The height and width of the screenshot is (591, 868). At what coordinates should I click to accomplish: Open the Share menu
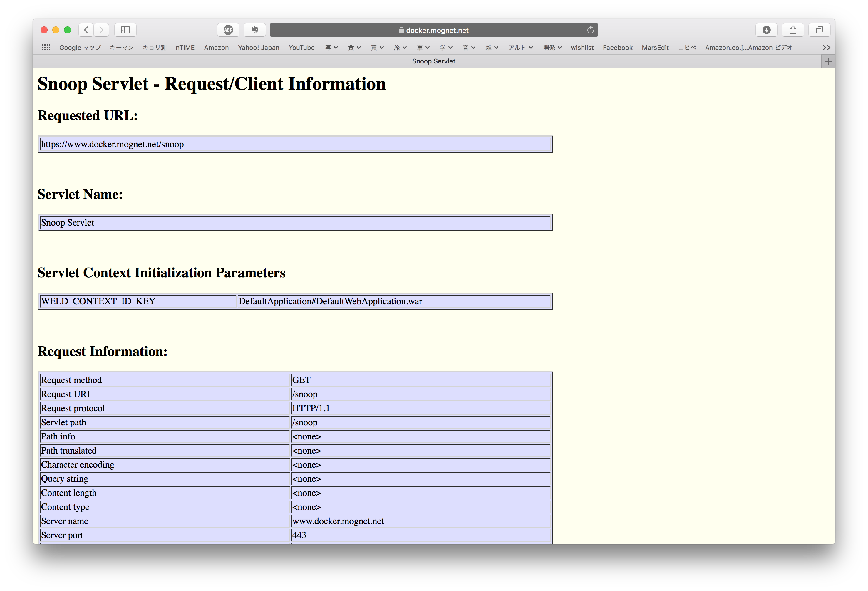point(793,30)
